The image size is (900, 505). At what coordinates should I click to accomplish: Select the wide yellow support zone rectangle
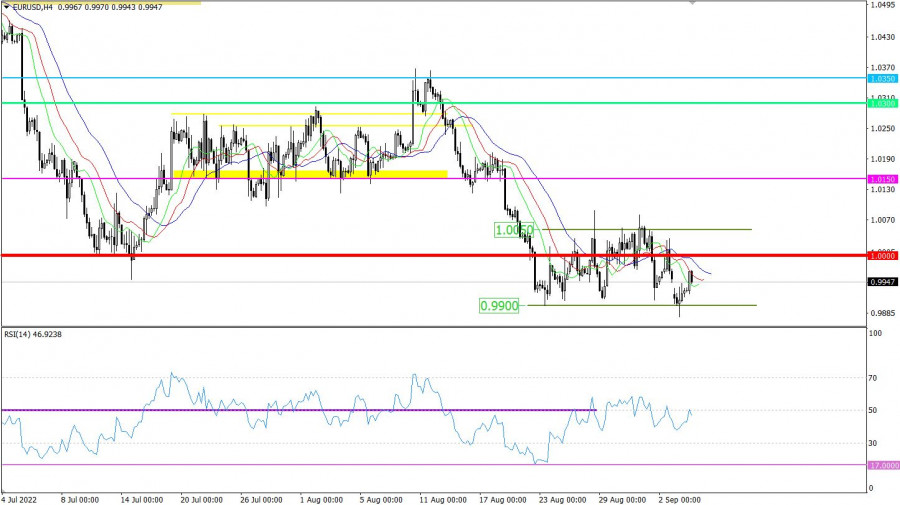pyautogui.click(x=310, y=175)
